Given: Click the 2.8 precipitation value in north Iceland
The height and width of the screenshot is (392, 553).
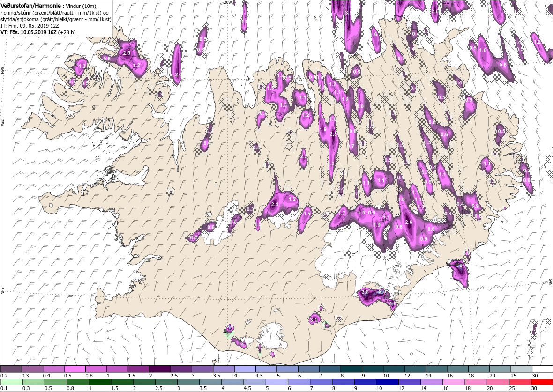Looking at the screenshot, I should 333,134.
